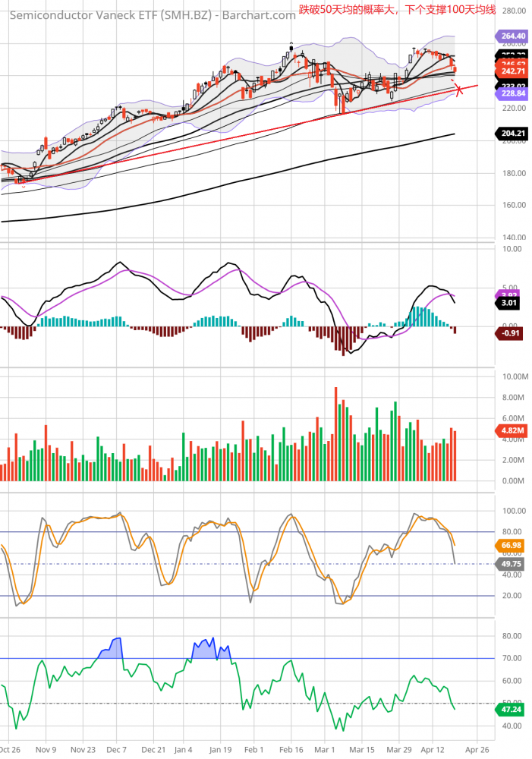The height and width of the screenshot is (759, 532).
Task: Click the Dec 7 date label
Action: [117, 748]
